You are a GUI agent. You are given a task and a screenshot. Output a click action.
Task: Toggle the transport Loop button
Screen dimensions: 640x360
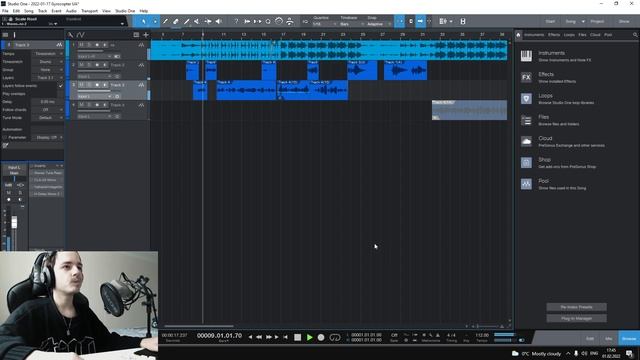[x=335, y=338]
